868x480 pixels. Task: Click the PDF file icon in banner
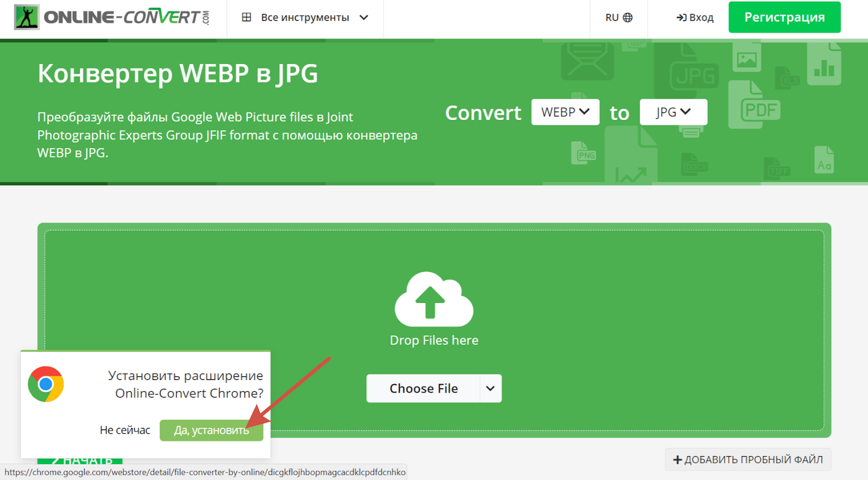point(754,105)
